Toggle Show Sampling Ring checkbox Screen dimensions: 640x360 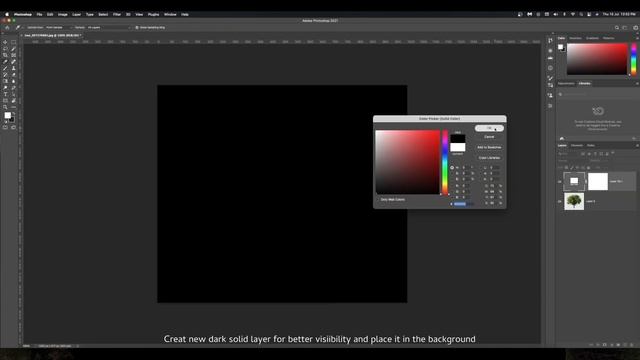(x=137, y=27)
